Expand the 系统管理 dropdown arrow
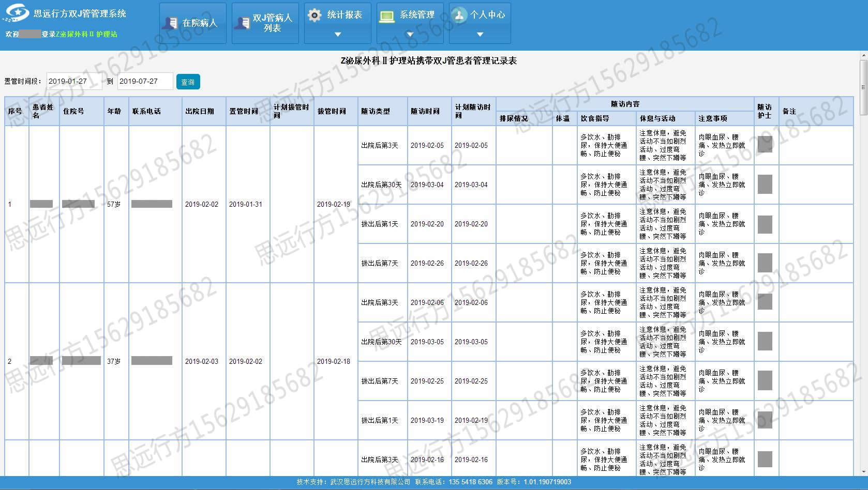The image size is (868, 490). 410,35
